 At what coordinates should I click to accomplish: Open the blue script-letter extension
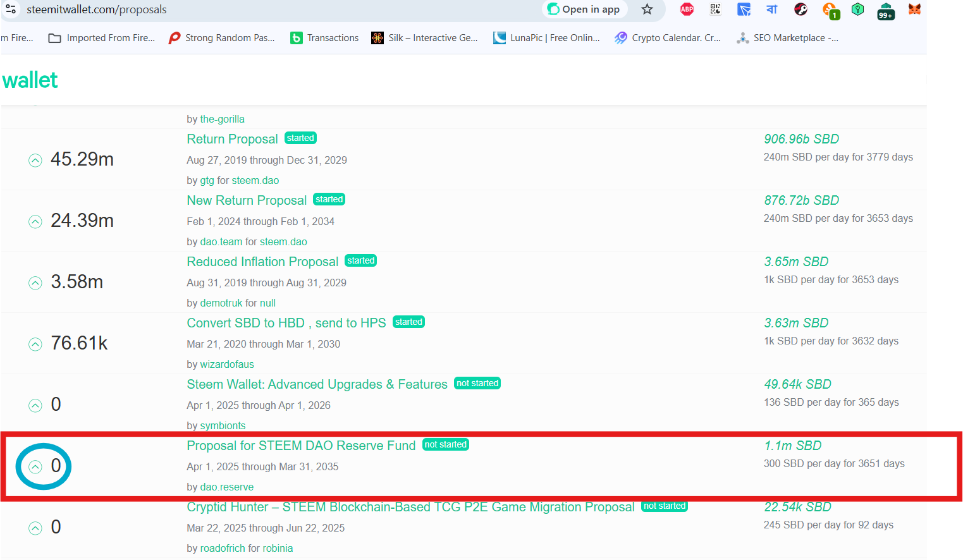(x=772, y=9)
